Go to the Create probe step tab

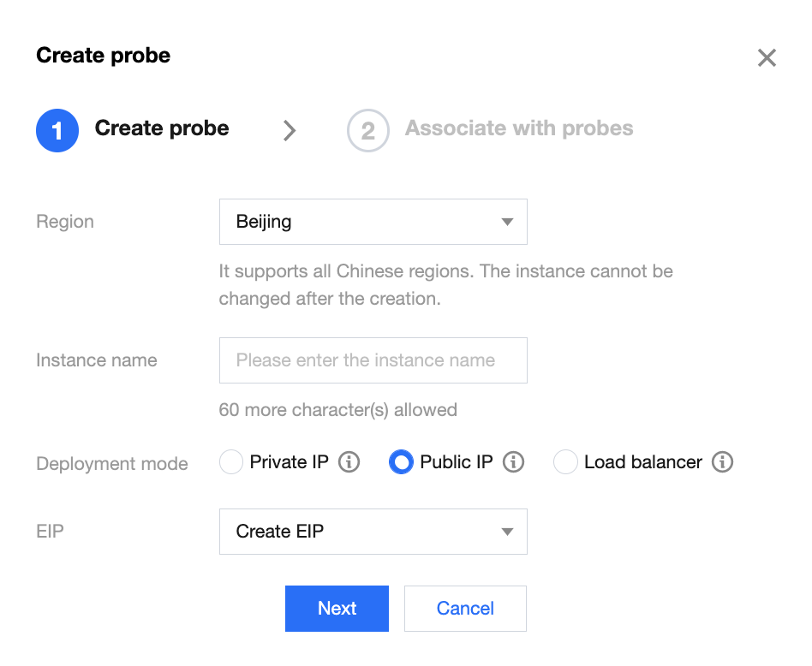coord(162,128)
